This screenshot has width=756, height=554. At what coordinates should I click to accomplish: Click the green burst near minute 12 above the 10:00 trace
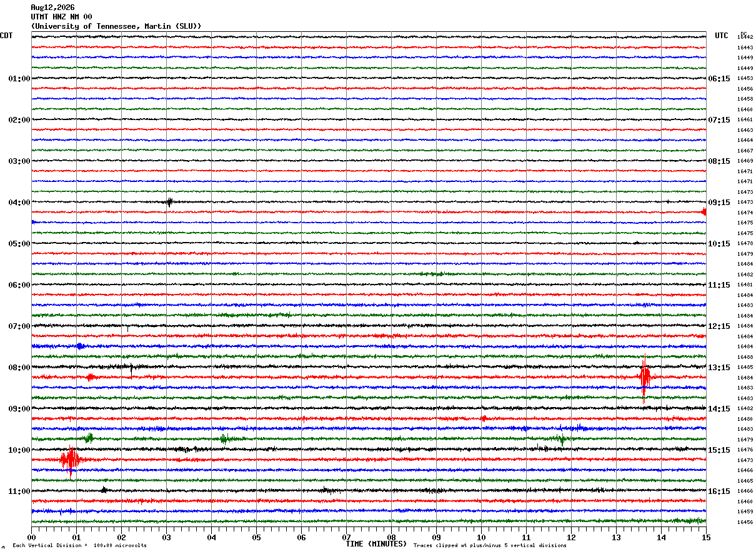pyautogui.click(x=562, y=439)
